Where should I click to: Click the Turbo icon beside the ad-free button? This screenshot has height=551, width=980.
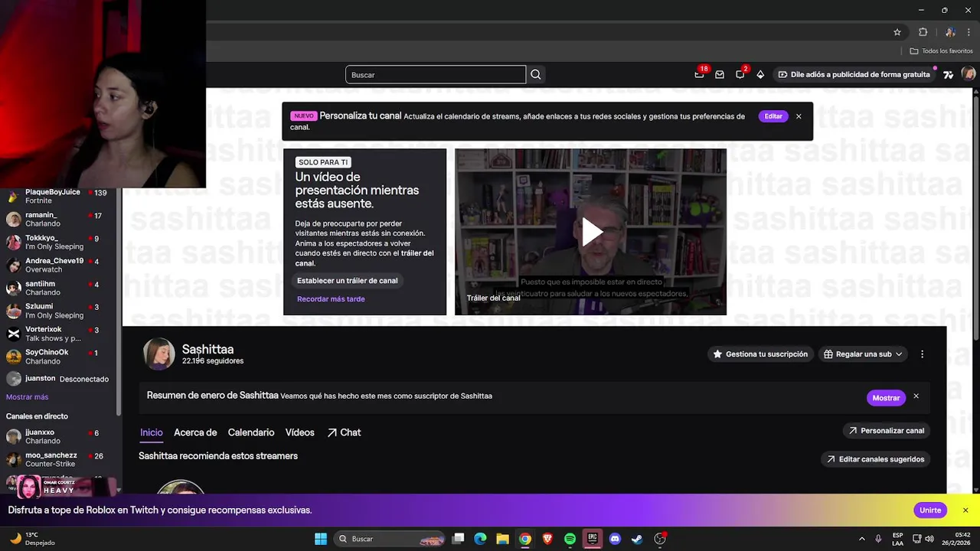pyautogui.click(x=948, y=74)
